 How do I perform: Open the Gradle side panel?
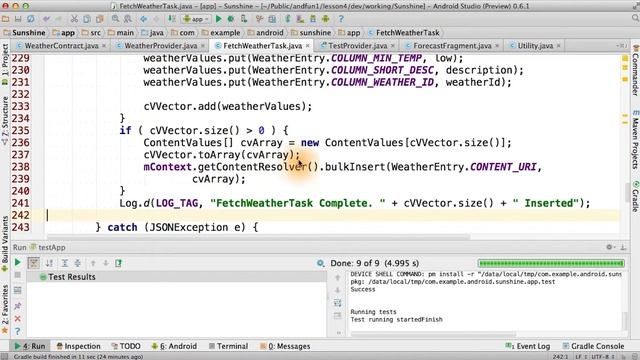[x=636, y=196]
